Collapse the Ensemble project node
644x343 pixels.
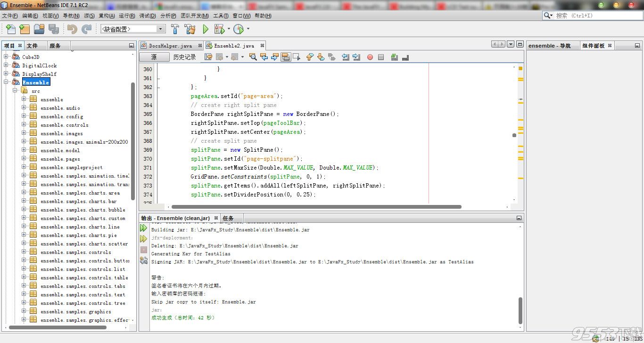pos(7,82)
